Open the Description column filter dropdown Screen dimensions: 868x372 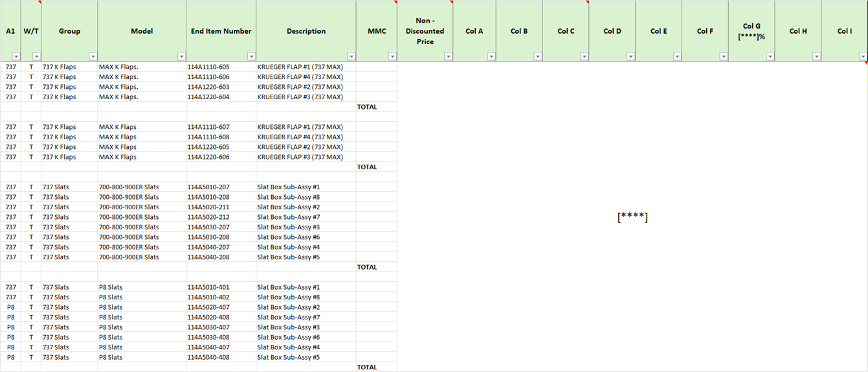[351, 56]
